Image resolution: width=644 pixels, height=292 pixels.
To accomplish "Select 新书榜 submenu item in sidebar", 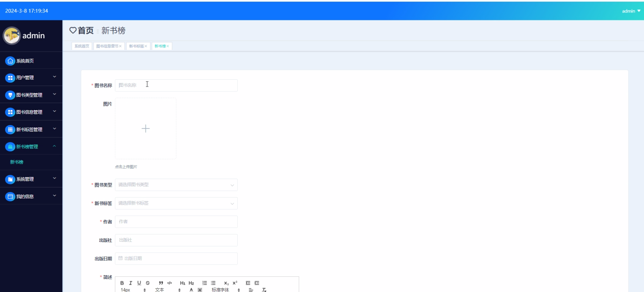I will pyautogui.click(x=31, y=162).
